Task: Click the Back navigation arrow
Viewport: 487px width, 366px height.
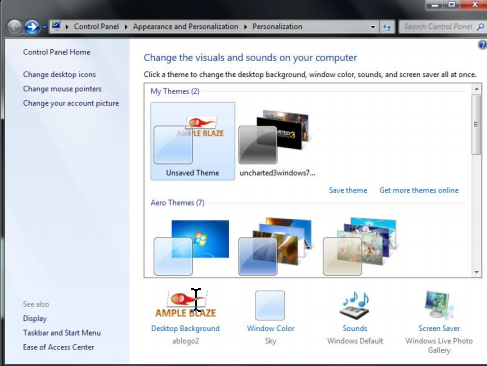Action: 14,27
